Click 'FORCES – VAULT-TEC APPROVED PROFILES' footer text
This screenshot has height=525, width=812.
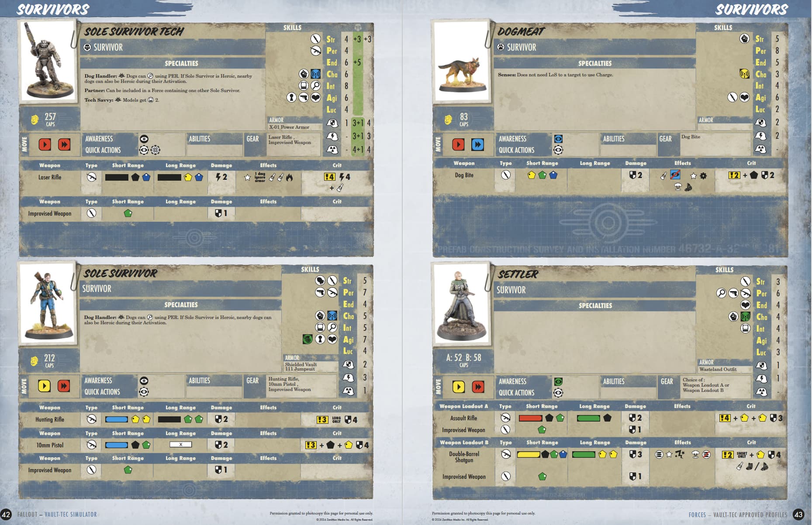738,515
